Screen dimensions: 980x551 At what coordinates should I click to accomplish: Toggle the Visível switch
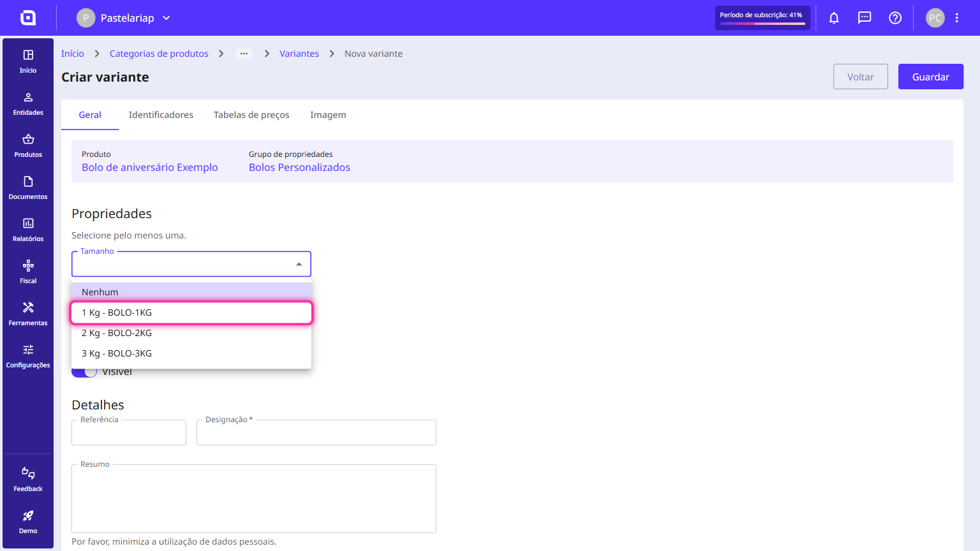(84, 372)
